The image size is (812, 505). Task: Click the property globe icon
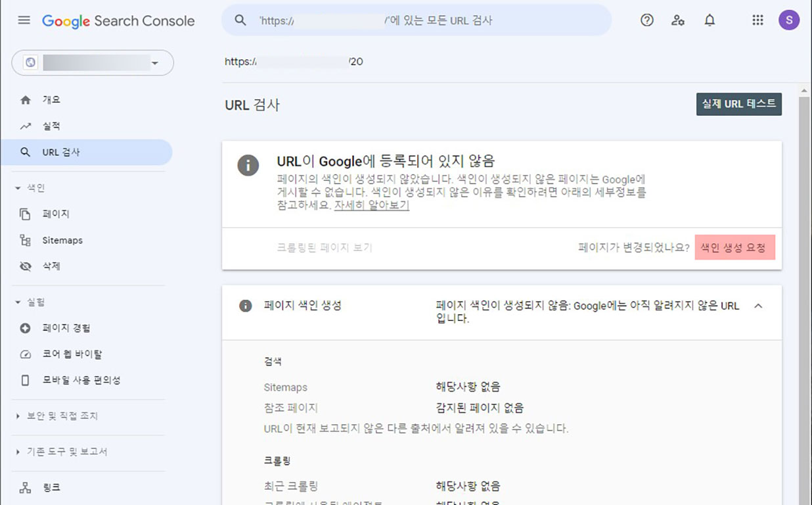coord(30,62)
